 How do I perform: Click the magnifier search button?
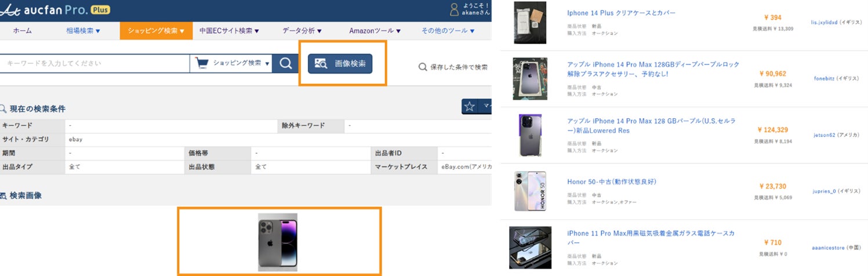click(x=285, y=63)
